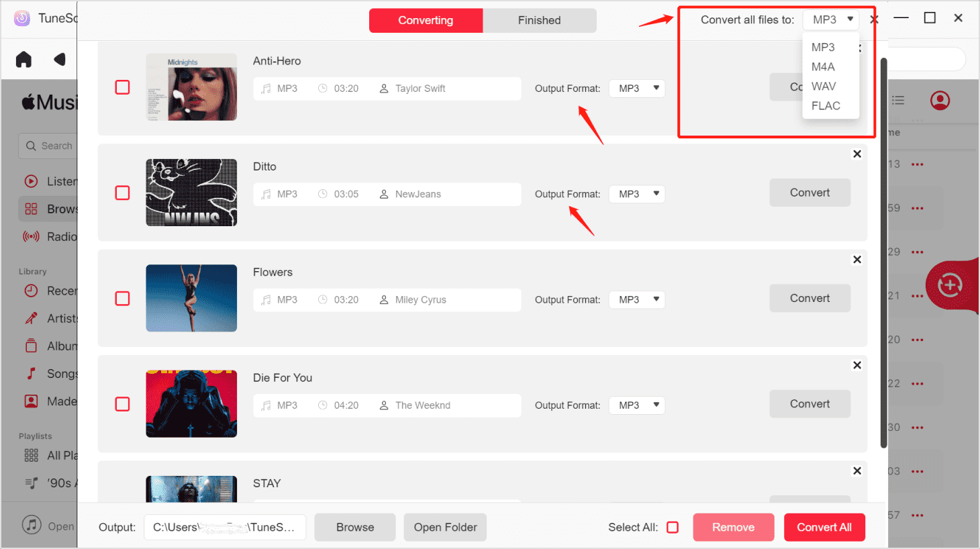Click three-dot menu for track ending 59

(918, 208)
